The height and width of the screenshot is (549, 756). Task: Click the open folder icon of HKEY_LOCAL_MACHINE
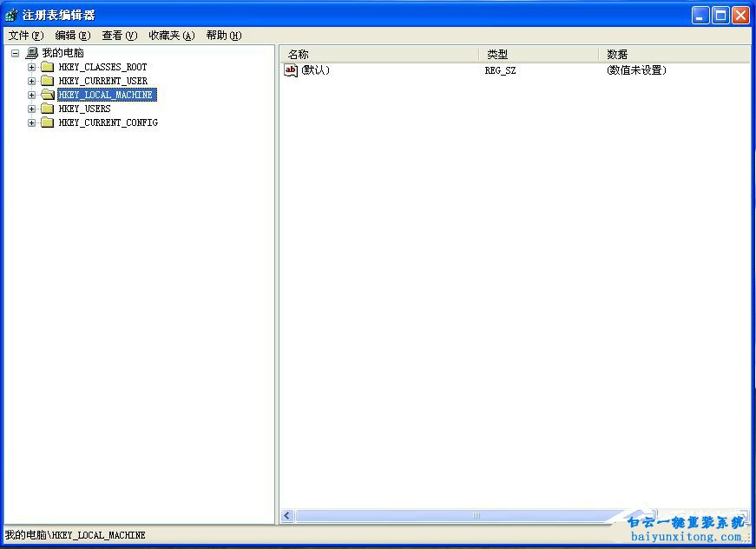pos(47,95)
